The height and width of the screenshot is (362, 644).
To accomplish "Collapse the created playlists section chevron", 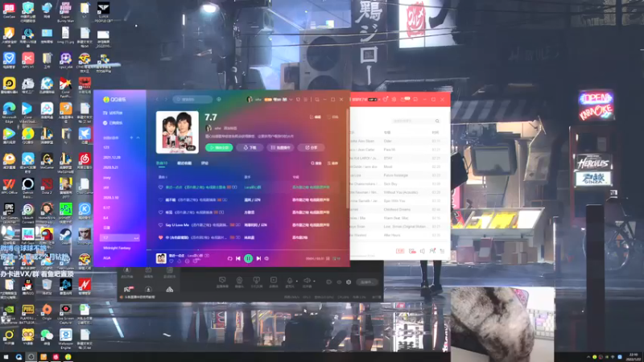I will tap(138, 138).
